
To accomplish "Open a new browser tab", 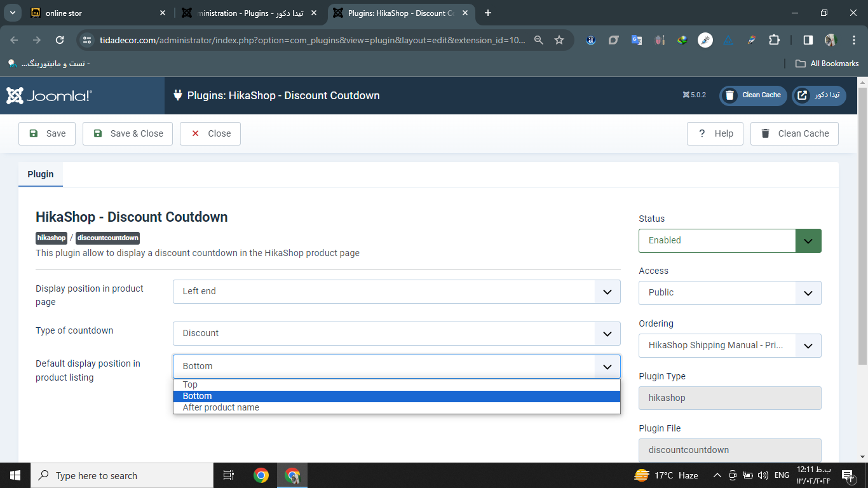I will pos(488,13).
